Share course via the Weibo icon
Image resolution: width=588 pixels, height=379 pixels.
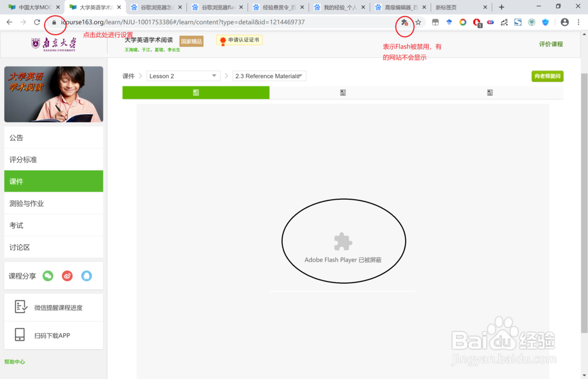(68, 276)
